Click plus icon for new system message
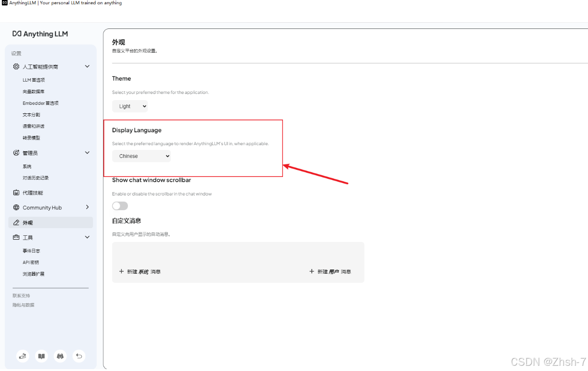Image resolution: width=588 pixels, height=371 pixels. pyautogui.click(x=121, y=271)
